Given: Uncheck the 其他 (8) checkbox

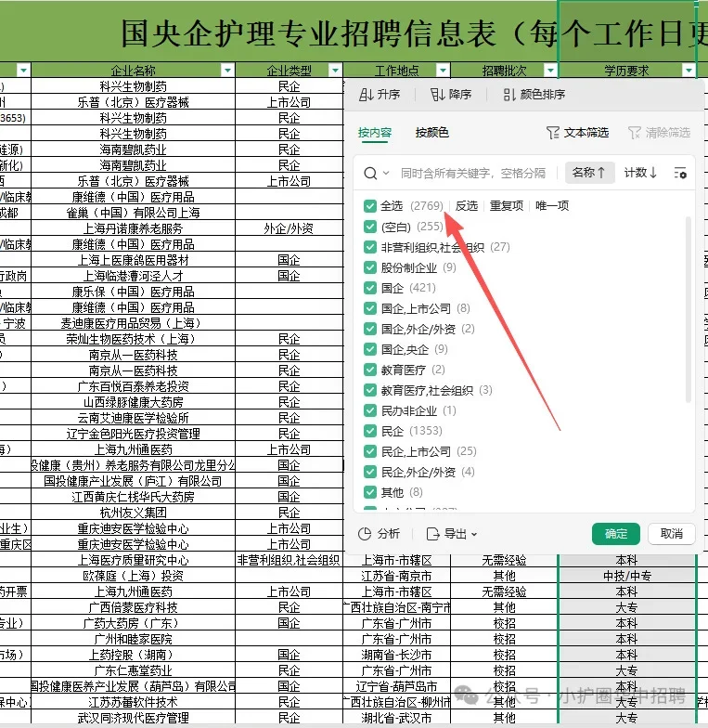Looking at the screenshot, I should (369, 492).
